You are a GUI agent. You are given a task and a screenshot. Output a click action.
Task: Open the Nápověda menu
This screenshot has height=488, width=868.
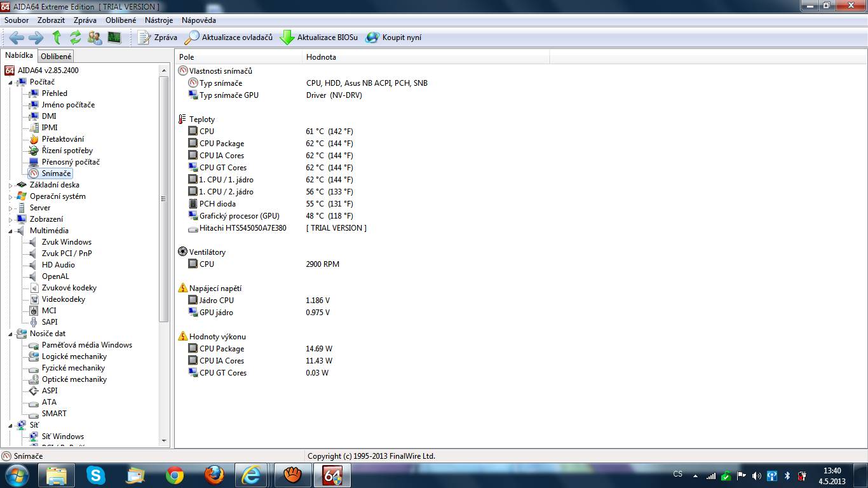click(x=199, y=20)
